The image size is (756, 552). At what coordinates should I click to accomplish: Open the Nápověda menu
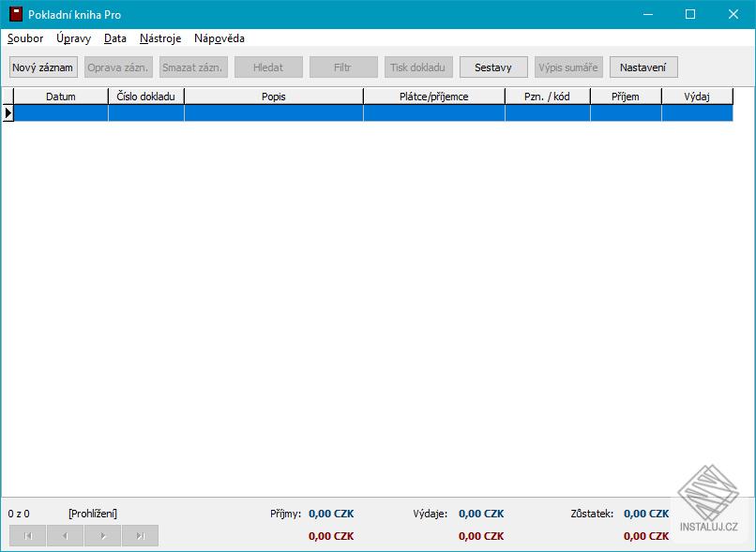pos(219,38)
